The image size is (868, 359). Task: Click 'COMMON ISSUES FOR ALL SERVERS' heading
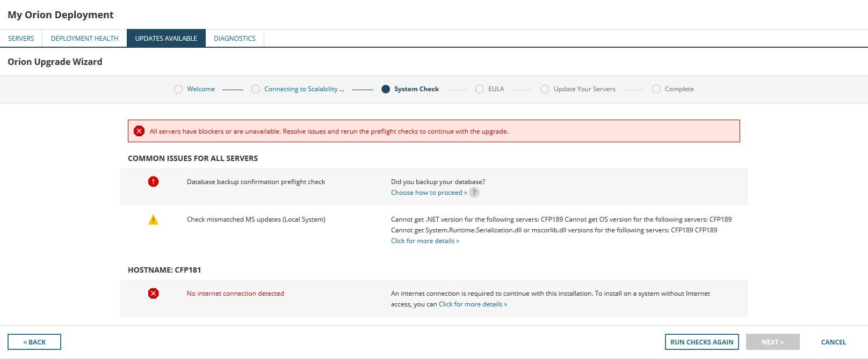[193, 158]
